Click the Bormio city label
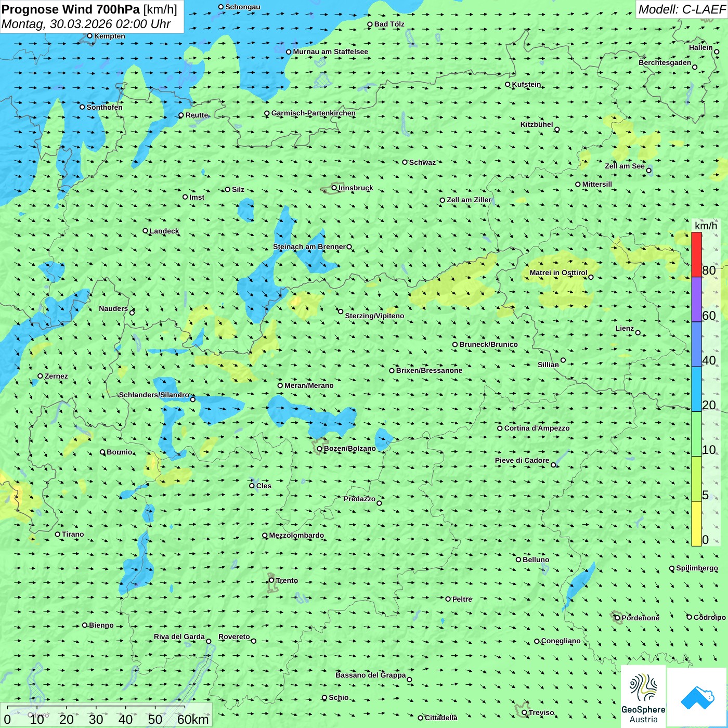 (120, 452)
